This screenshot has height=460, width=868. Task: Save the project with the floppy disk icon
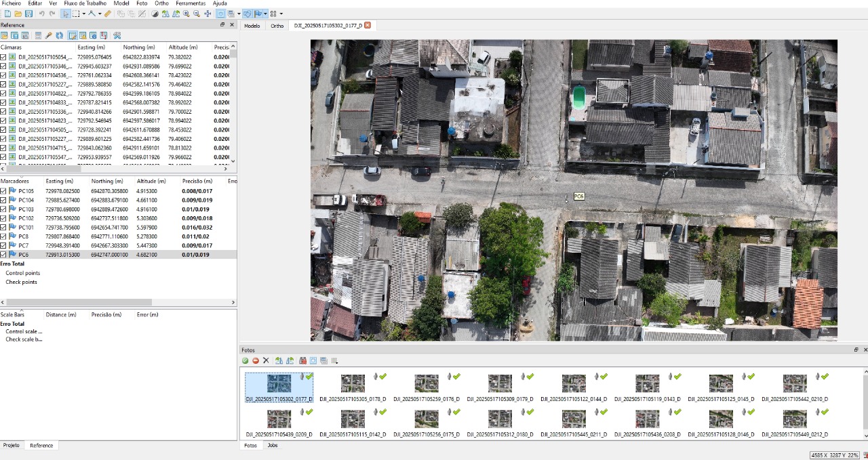pyautogui.click(x=28, y=14)
